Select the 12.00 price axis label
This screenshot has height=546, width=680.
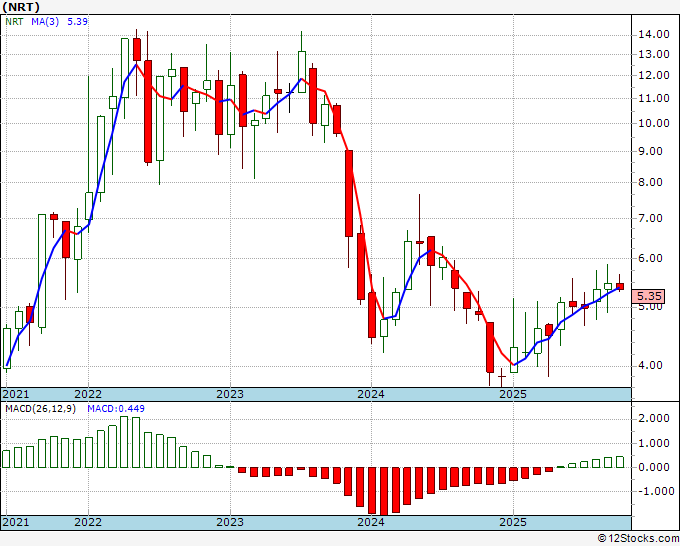tap(654, 75)
